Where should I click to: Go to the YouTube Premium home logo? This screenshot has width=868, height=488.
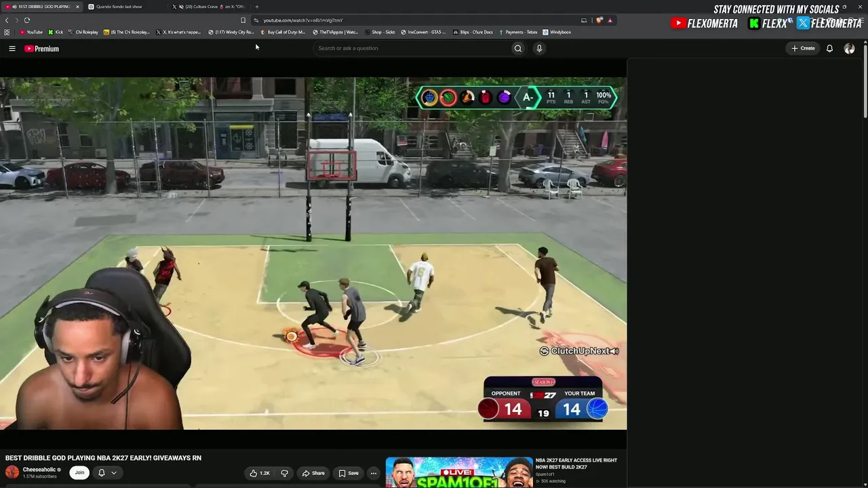(42, 49)
